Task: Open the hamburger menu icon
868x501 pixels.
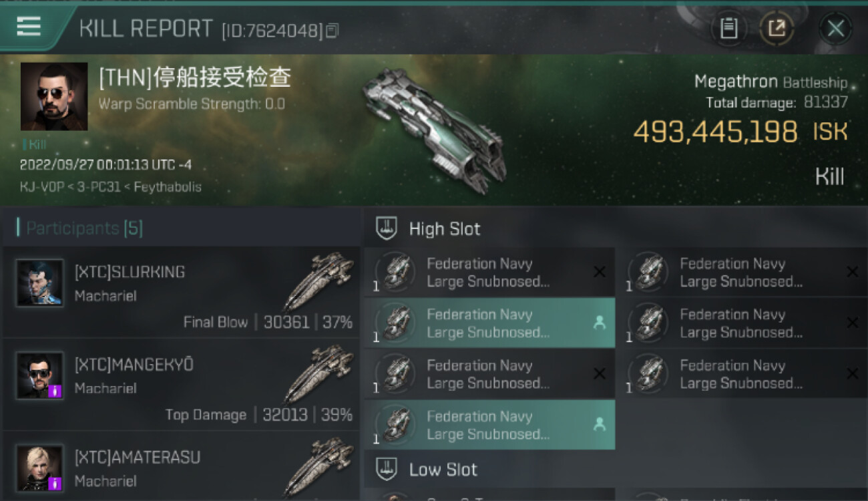Action: [29, 26]
